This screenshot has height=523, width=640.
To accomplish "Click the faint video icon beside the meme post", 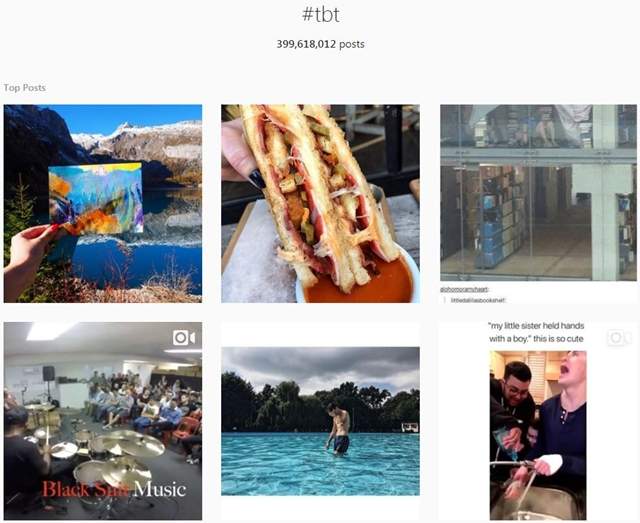I will point(620,338).
